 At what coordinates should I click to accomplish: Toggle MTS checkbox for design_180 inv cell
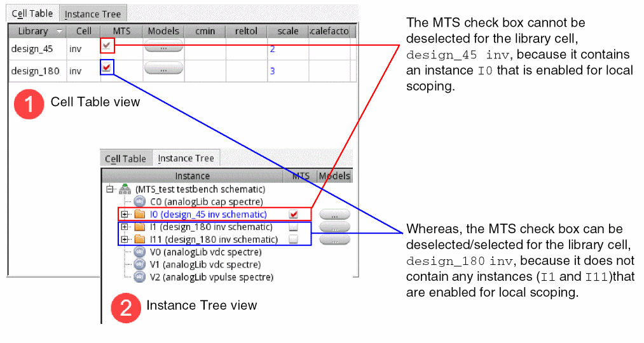pyautogui.click(x=107, y=67)
